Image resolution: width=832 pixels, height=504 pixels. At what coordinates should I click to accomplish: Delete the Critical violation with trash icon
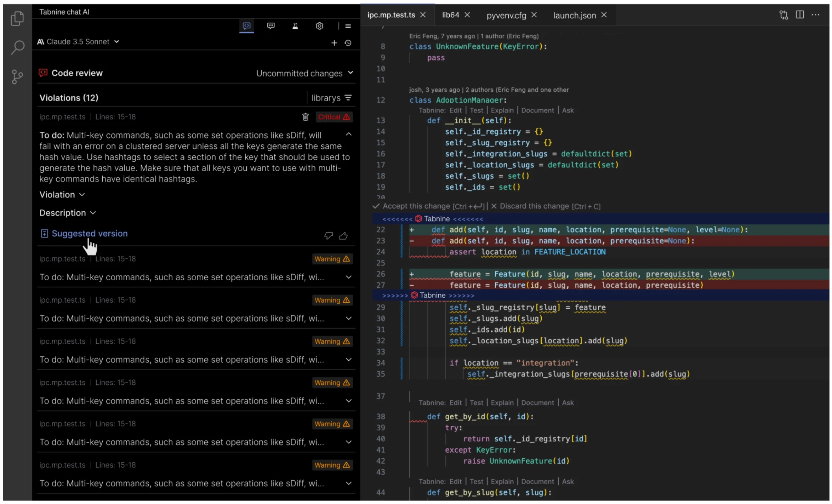[x=306, y=117]
